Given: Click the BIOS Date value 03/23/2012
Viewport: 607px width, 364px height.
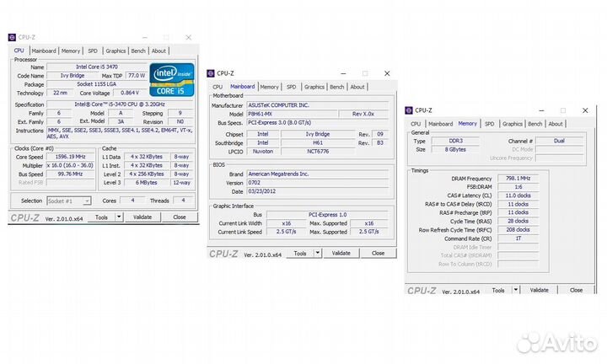Looking at the screenshot, I should 318,191.
